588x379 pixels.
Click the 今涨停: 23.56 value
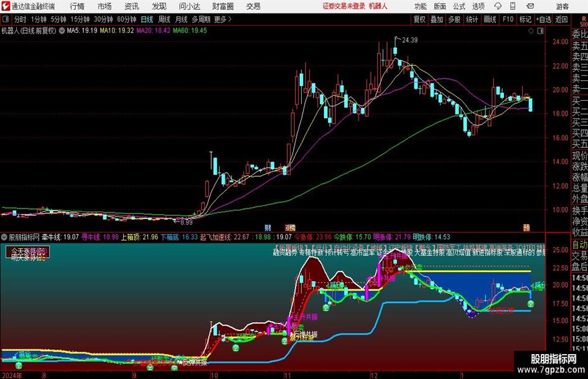click(313, 237)
